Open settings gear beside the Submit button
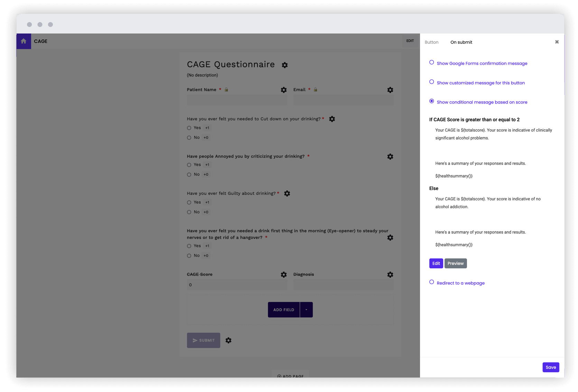Screen dimensions: 578x392 click(229, 340)
